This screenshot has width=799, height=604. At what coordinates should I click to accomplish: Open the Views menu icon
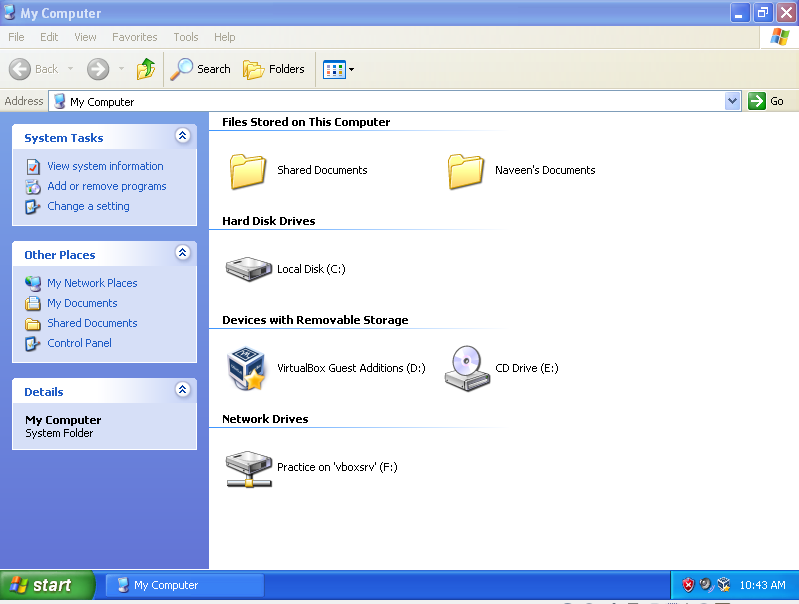(x=334, y=69)
